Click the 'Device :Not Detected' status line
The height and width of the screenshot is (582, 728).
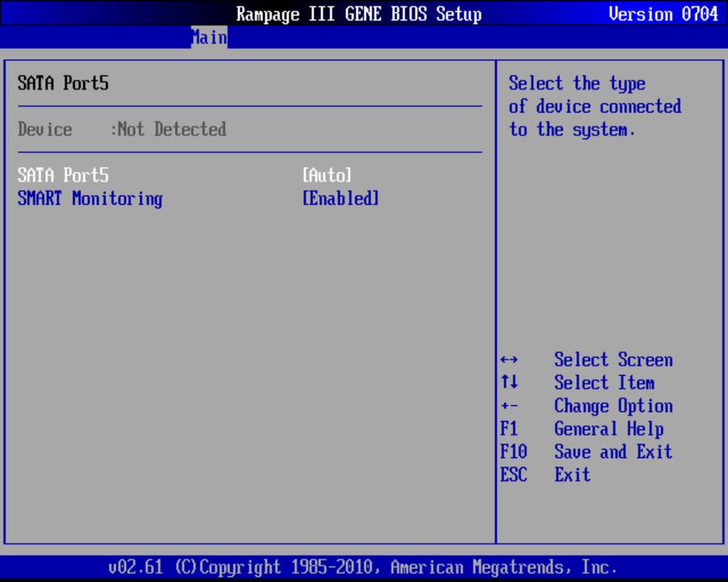click(122, 129)
